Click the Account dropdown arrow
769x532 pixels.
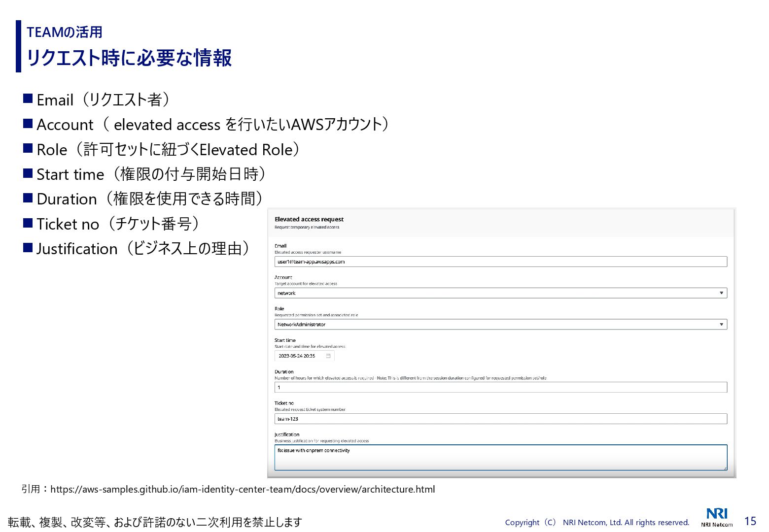721,293
